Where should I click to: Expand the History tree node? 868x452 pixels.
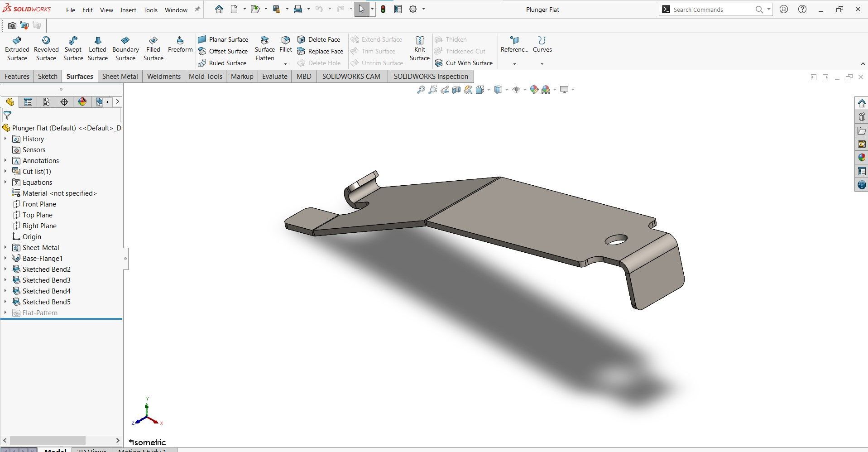coord(5,139)
